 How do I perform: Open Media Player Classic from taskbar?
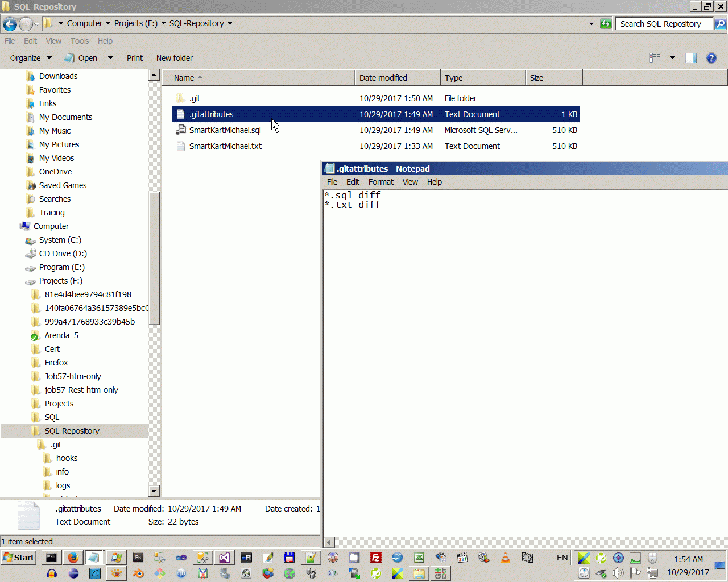pos(462,558)
